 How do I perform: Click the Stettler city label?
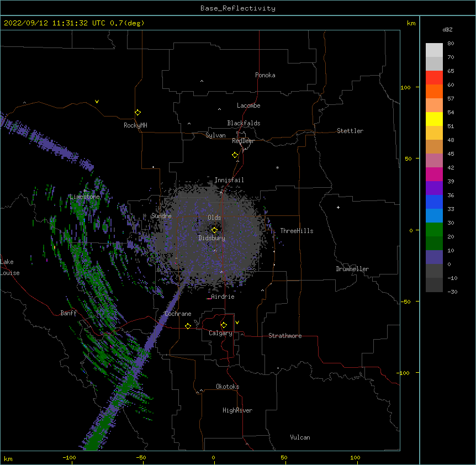pyautogui.click(x=350, y=131)
